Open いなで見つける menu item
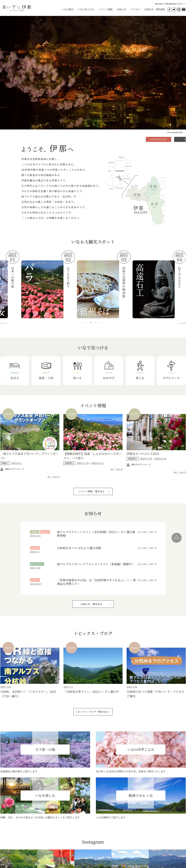This screenshot has width=186, height=868. 86,9
